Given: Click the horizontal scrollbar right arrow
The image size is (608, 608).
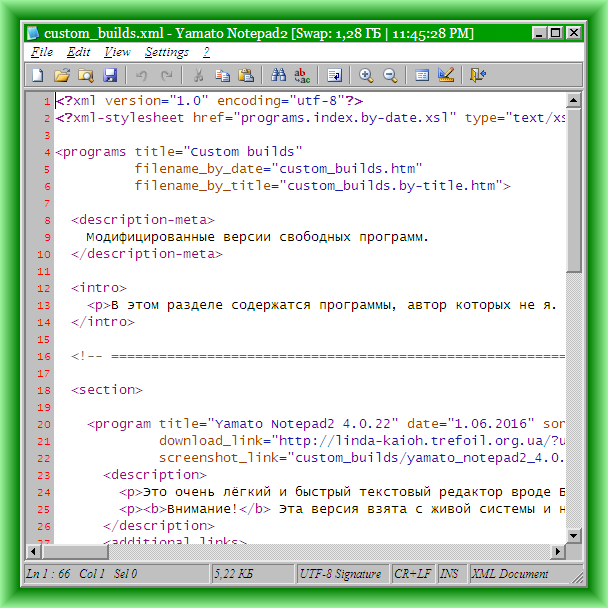Looking at the screenshot, I should pos(558,551).
